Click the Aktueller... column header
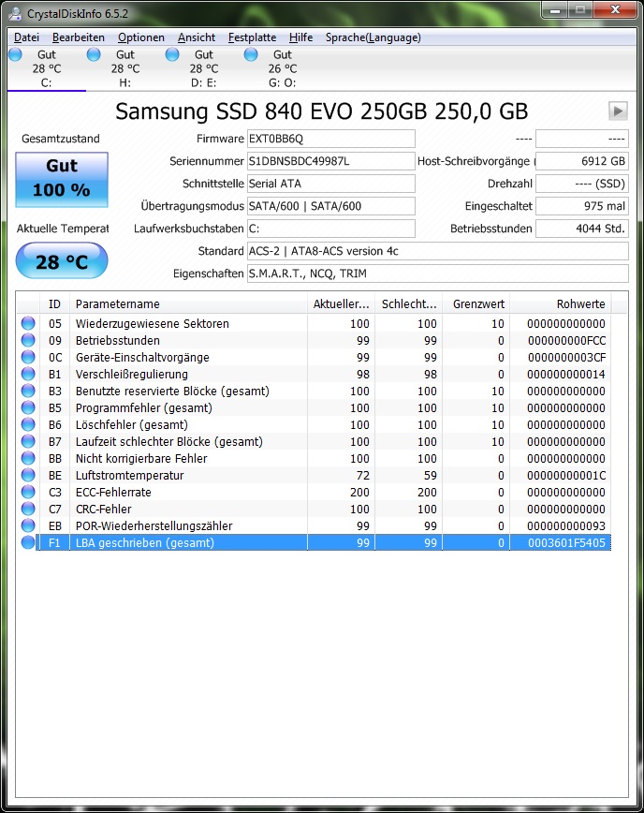 pyautogui.click(x=341, y=303)
